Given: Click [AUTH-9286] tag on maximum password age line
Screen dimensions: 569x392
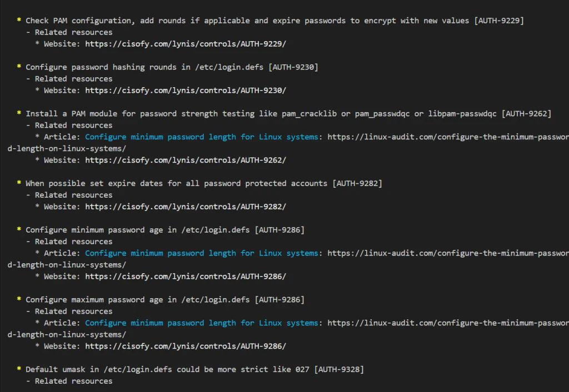Looking at the screenshot, I should (x=279, y=299).
